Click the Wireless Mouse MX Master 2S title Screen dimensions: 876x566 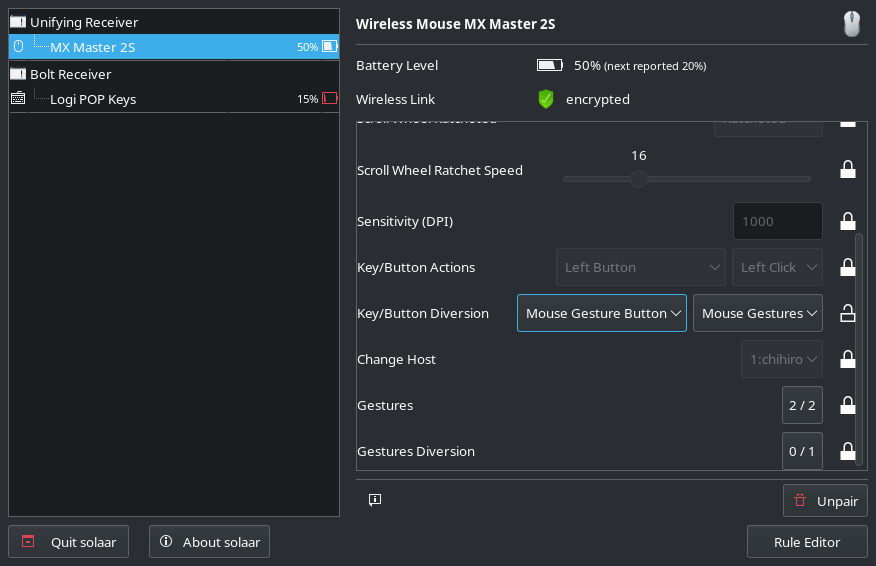455,24
